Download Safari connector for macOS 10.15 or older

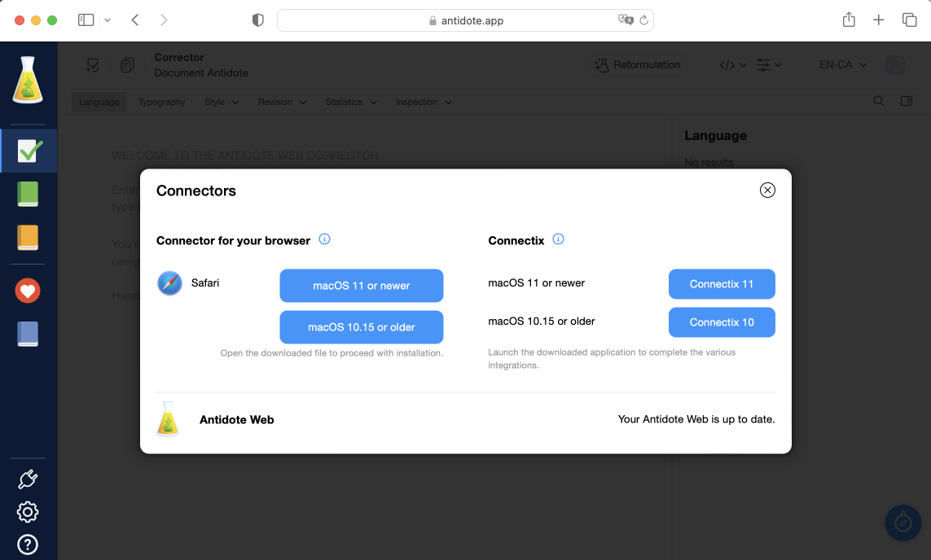pyautogui.click(x=361, y=327)
